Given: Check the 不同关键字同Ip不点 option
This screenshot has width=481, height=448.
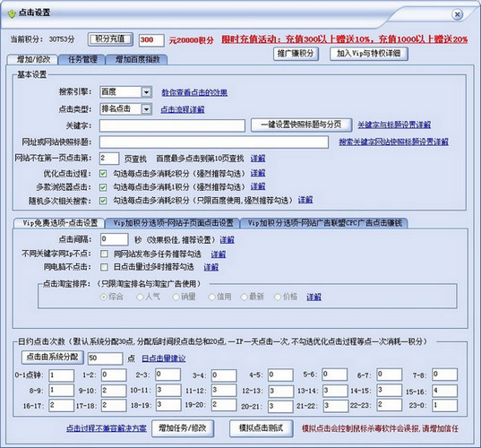Looking at the screenshot, I should coord(104,254).
